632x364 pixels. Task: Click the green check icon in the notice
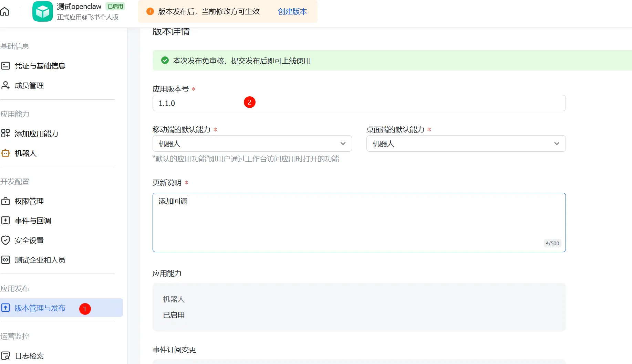point(165,60)
